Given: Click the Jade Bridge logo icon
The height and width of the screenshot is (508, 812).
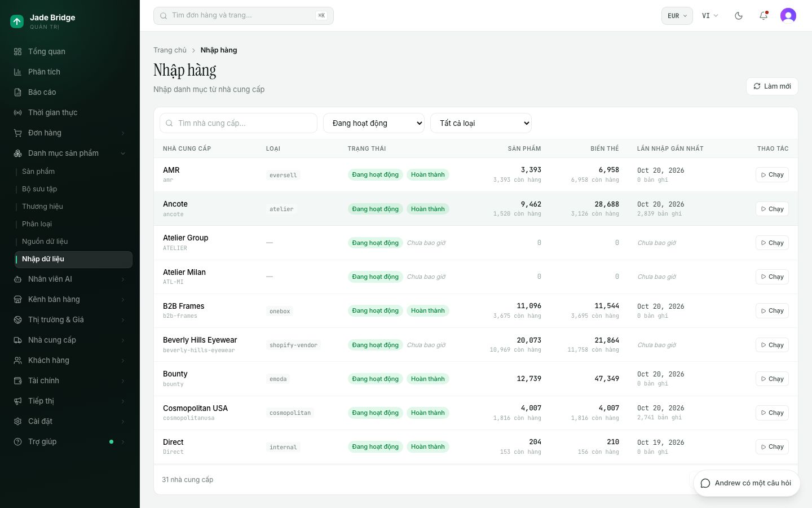Looking at the screenshot, I should point(17,21).
